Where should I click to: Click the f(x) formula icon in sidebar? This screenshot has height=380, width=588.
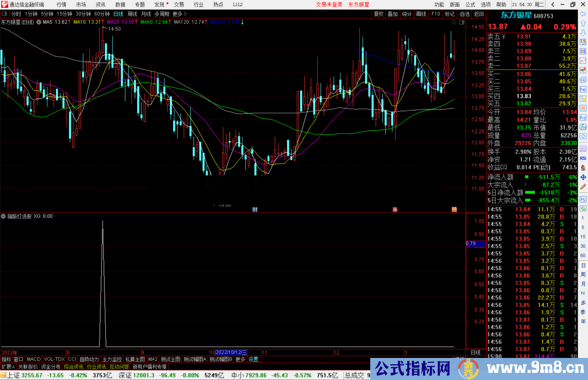tap(583, 127)
